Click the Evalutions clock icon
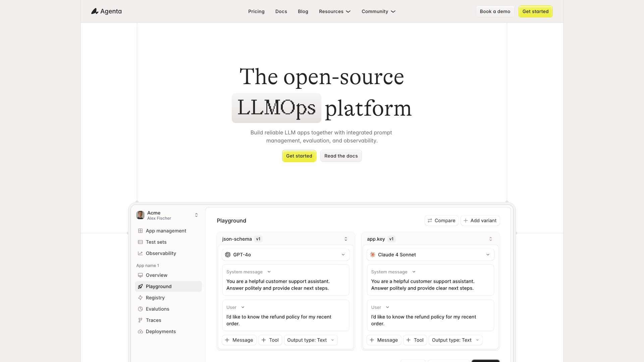 [x=140, y=309]
